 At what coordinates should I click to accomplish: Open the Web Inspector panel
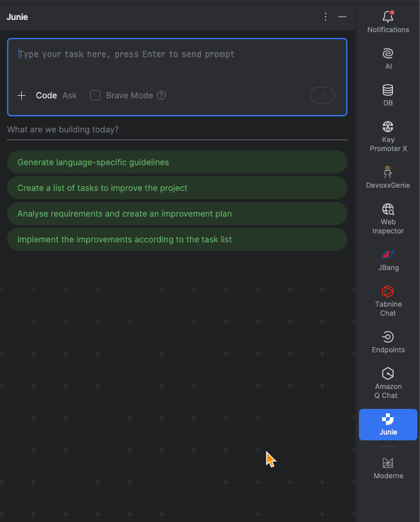pos(388,219)
